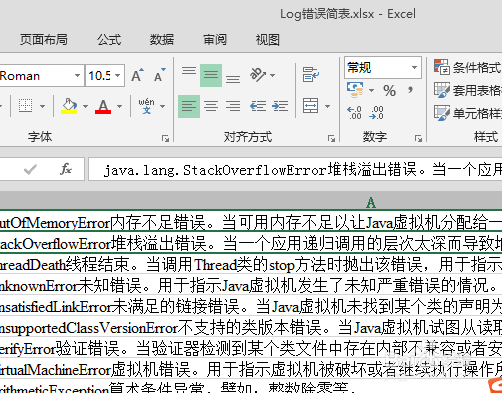Open the font settings dialog launcher

click(165, 138)
